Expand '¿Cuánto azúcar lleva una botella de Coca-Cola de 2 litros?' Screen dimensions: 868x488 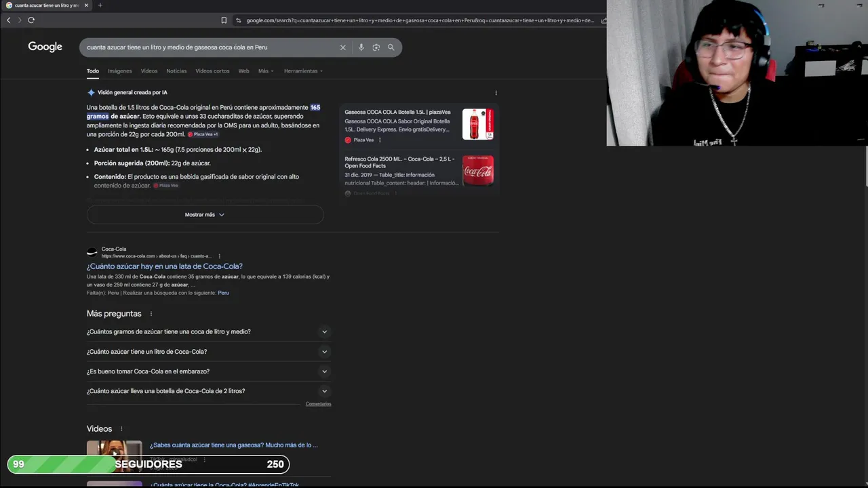coord(208,391)
